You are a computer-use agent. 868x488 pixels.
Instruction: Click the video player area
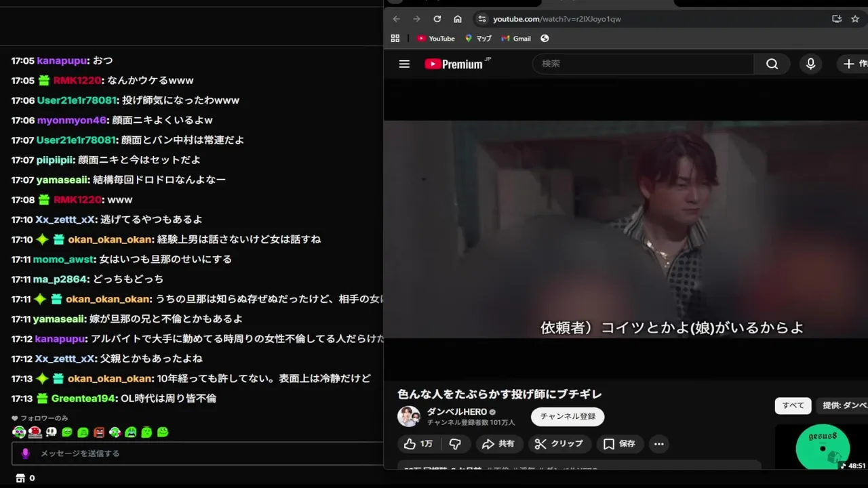click(625, 229)
